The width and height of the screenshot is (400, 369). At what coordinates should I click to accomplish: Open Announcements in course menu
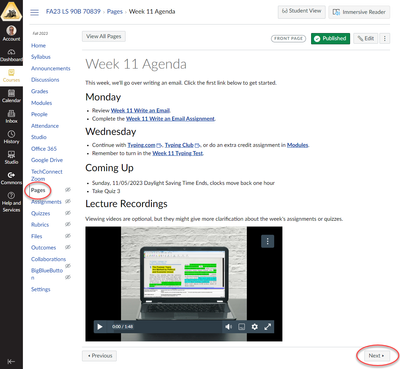(51, 68)
